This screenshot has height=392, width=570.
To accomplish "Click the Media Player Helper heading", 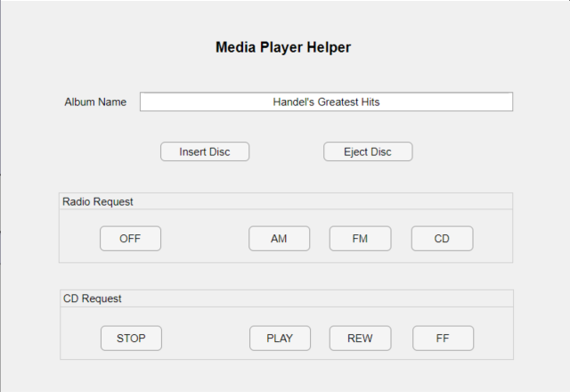I will click(283, 47).
